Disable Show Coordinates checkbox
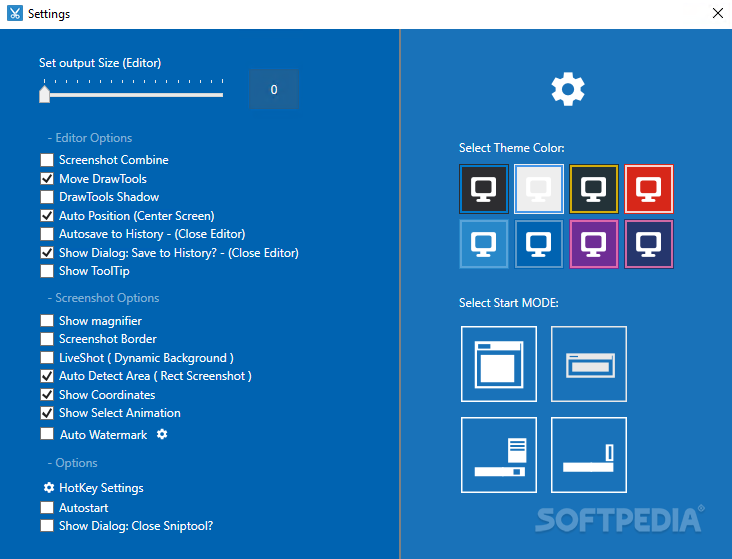 (x=47, y=395)
